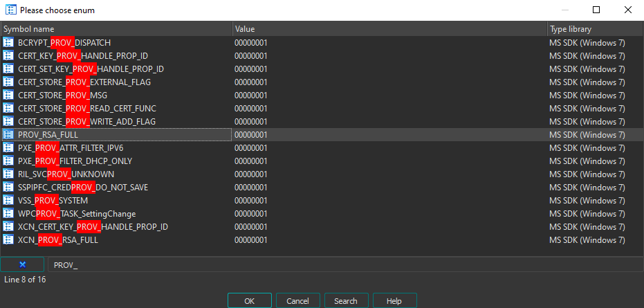Select the XCN_PROV_RSA_FULL symbol name
644x308 pixels.
coord(58,239)
